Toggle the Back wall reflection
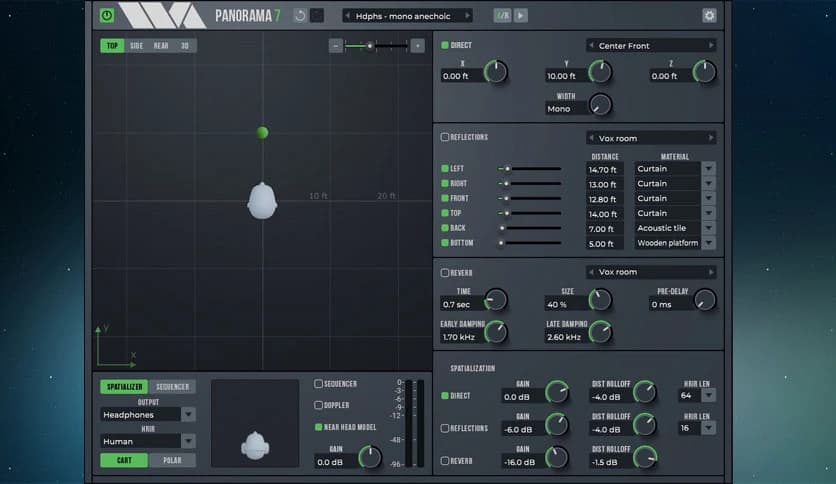836x484 pixels. coord(445,228)
